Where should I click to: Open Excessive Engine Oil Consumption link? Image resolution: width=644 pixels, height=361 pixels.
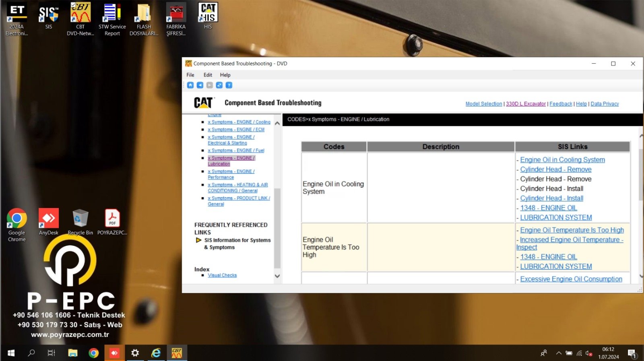[x=571, y=279]
